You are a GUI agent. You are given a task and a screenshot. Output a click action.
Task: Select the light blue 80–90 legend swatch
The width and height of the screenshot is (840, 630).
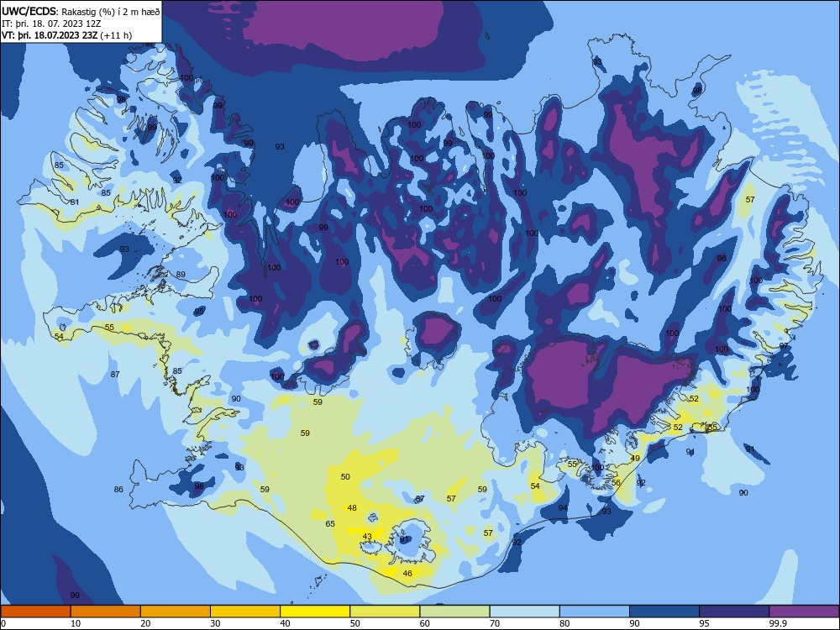pyautogui.click(x=595, y=612)
